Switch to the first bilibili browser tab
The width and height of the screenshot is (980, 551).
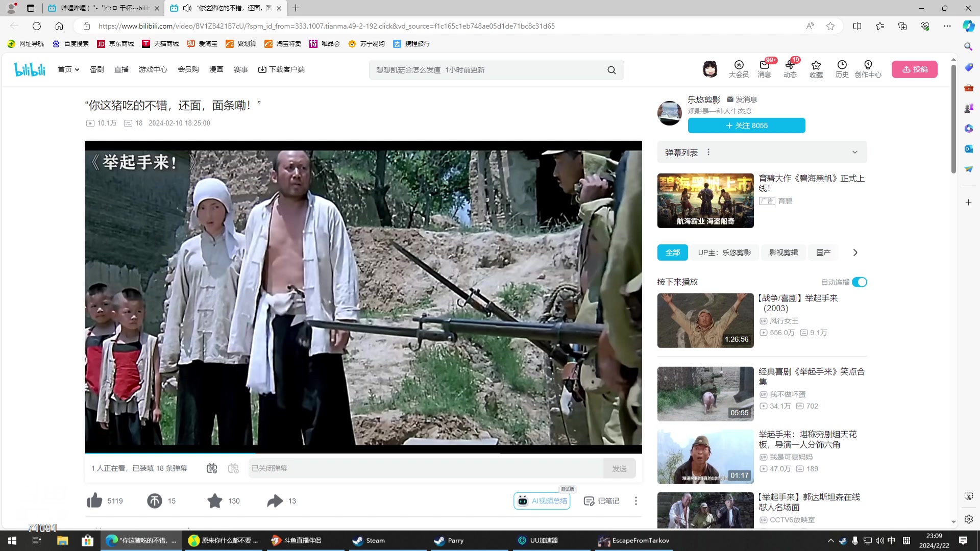(103, 8)
